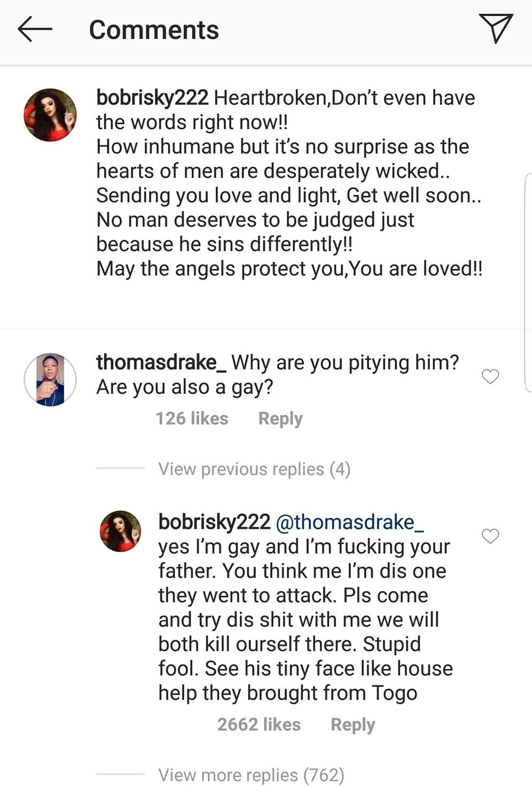532x787 pixels.
Task: Tap bobrisky222 username in the reply
Action: (x=214, y=522)
